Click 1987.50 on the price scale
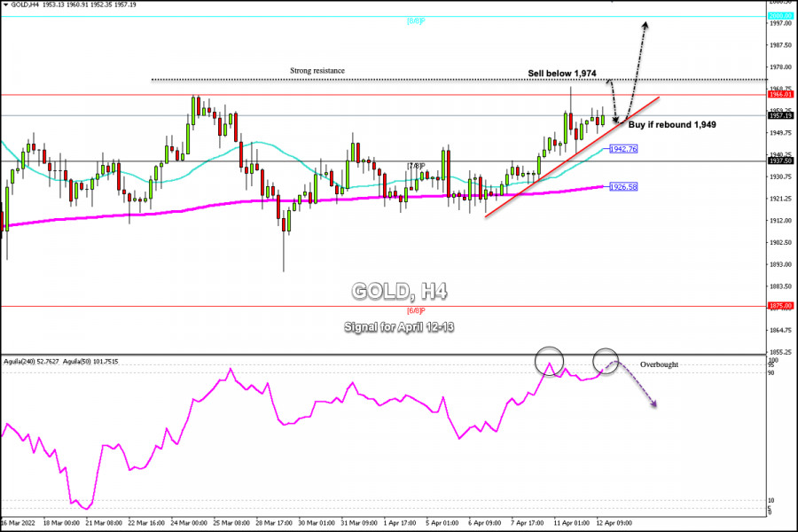The width and height of the screenshot is (798, 532). click(781, 45)
